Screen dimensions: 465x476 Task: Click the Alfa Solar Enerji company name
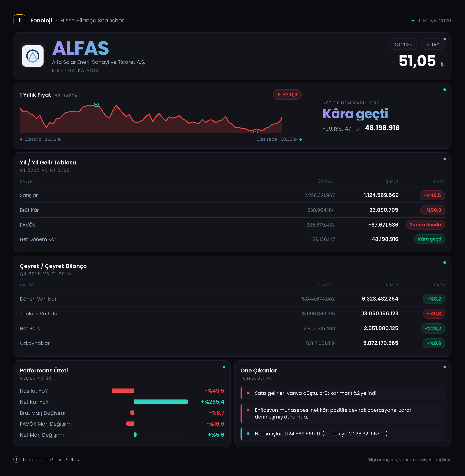98,62
